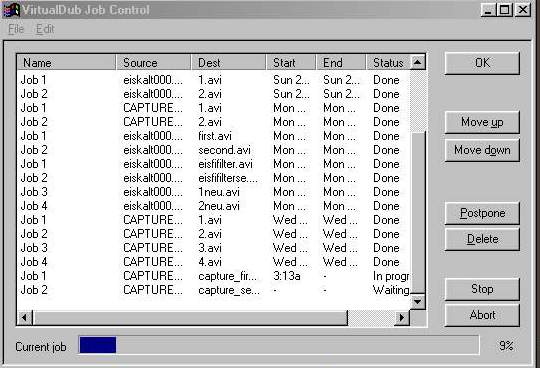Click the vertical scrollbar thumb
This screenshot has width=540, height=368.
[x=418, y=213]
